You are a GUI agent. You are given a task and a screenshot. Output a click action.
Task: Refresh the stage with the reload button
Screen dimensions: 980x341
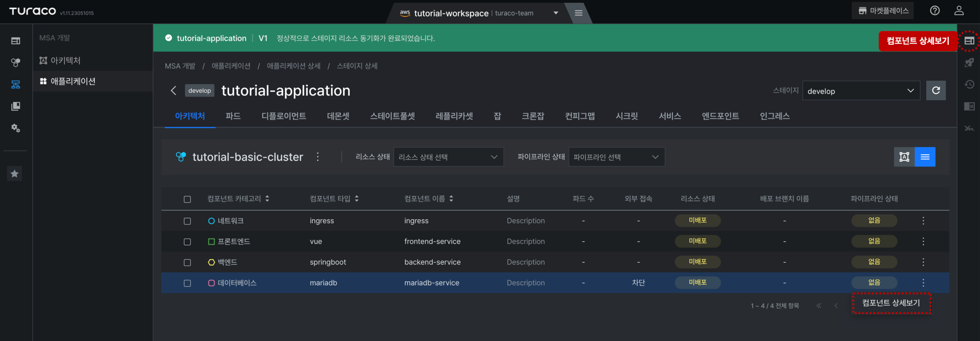936,90
